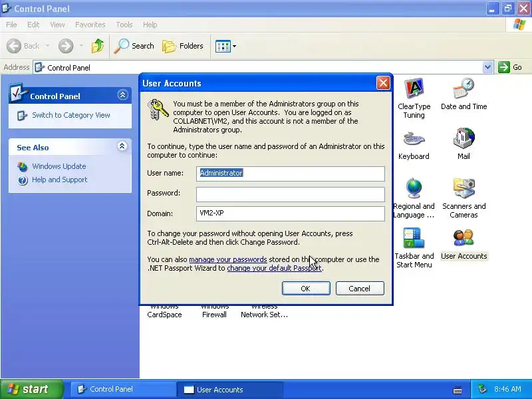The width and height of the screenshot is (532, 399).
Task: Toggle the Folders toolbar button
Action: [183, 46]
